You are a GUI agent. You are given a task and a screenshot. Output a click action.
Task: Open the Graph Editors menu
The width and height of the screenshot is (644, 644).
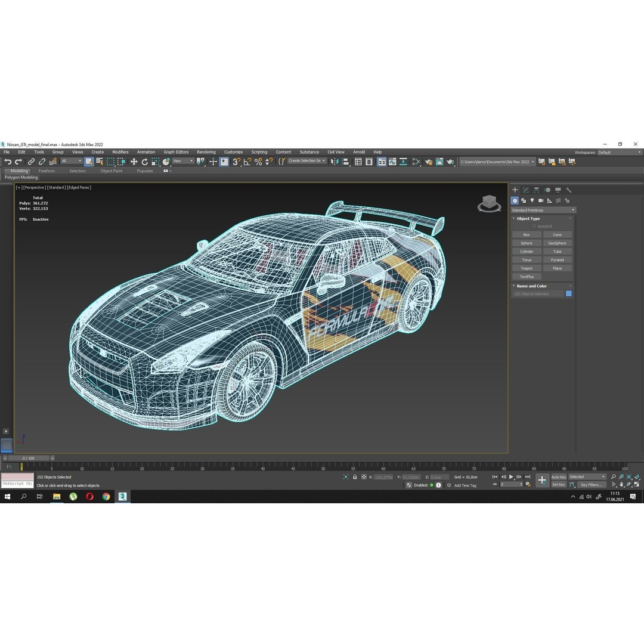tap(176, 152)
